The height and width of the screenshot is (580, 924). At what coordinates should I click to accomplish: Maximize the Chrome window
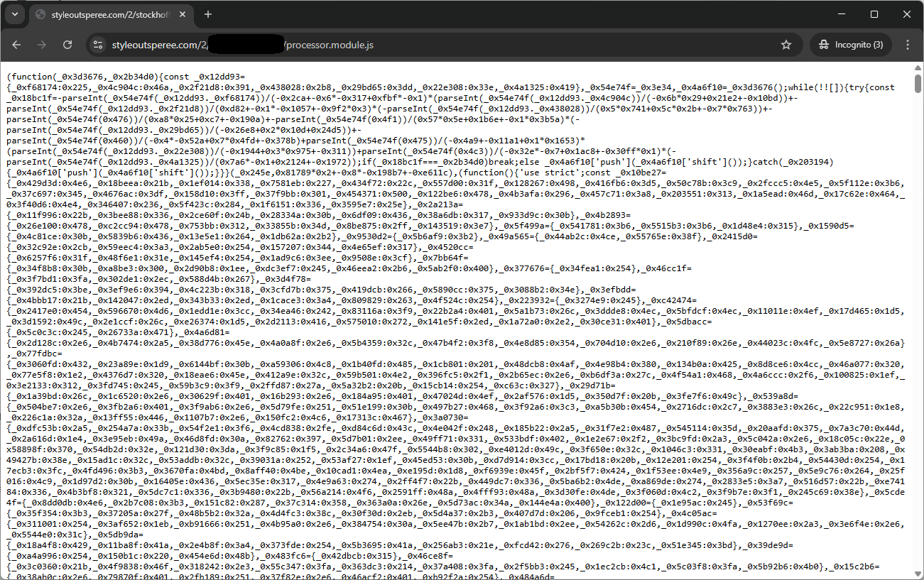click(x=874, y=14)
